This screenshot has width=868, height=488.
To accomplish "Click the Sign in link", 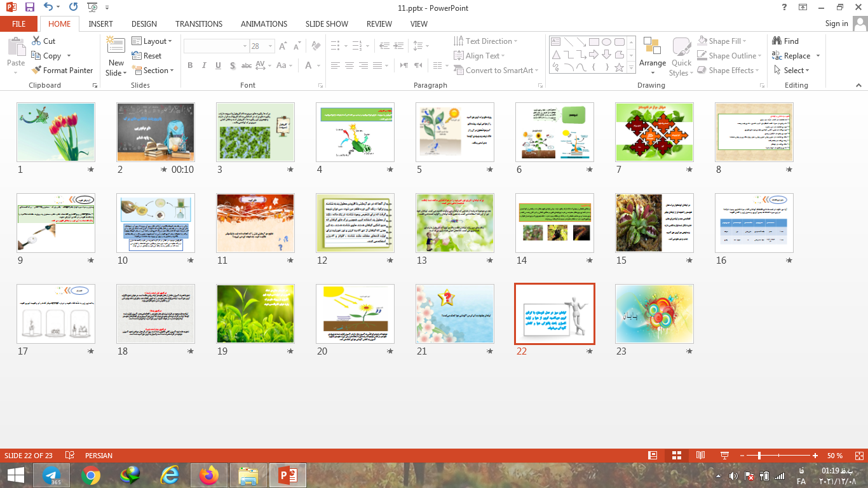I will tap(836, 24).
